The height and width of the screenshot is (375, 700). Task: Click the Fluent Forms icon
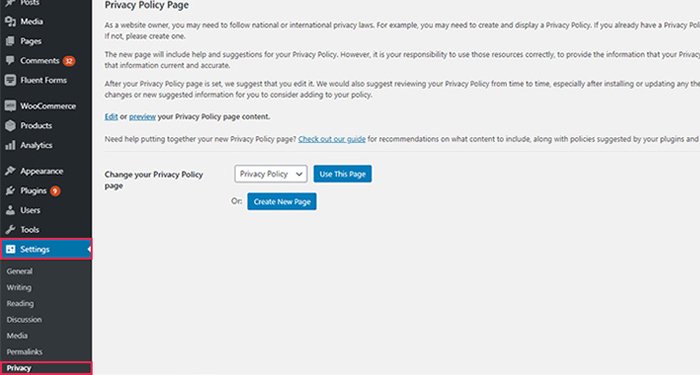click(10, 80)
